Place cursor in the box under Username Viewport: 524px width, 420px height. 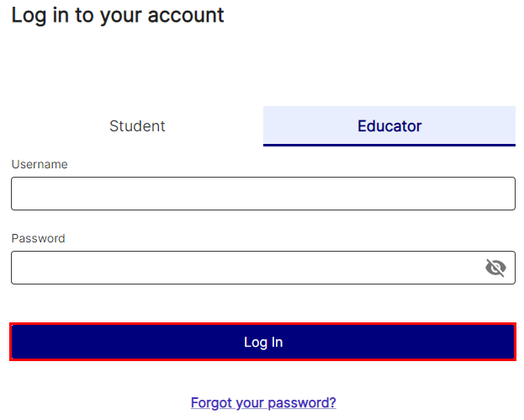[x=263, y=194]
